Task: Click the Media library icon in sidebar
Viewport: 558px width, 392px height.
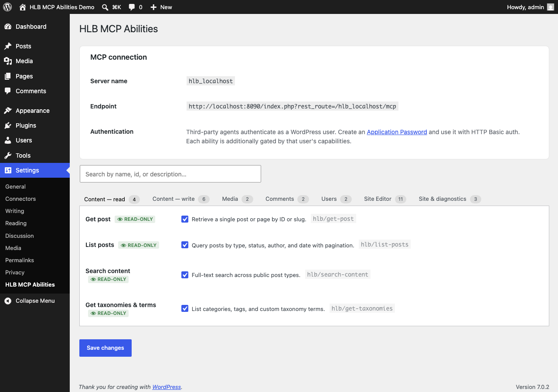Action: click(8, 61)
